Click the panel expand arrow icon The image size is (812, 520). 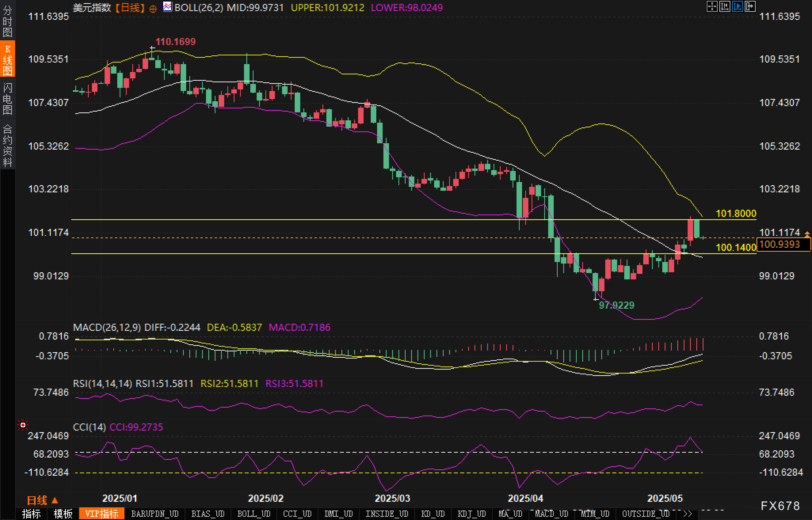(750, 6)
